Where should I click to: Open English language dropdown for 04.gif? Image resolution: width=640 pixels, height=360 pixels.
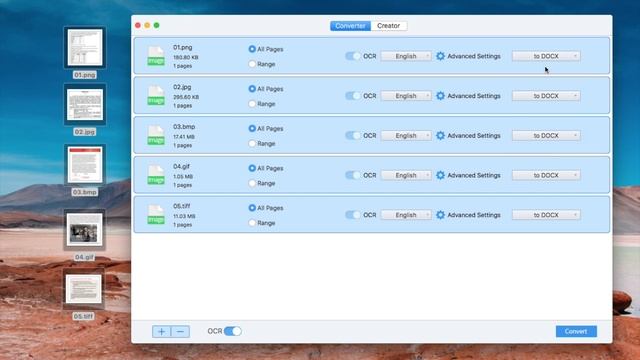(x=406, y=175)
